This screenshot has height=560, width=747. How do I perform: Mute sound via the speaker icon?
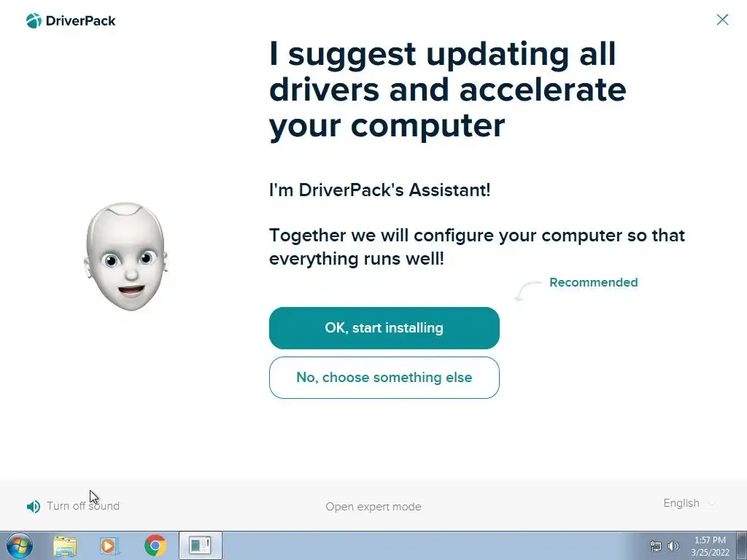tap(34, 506)
